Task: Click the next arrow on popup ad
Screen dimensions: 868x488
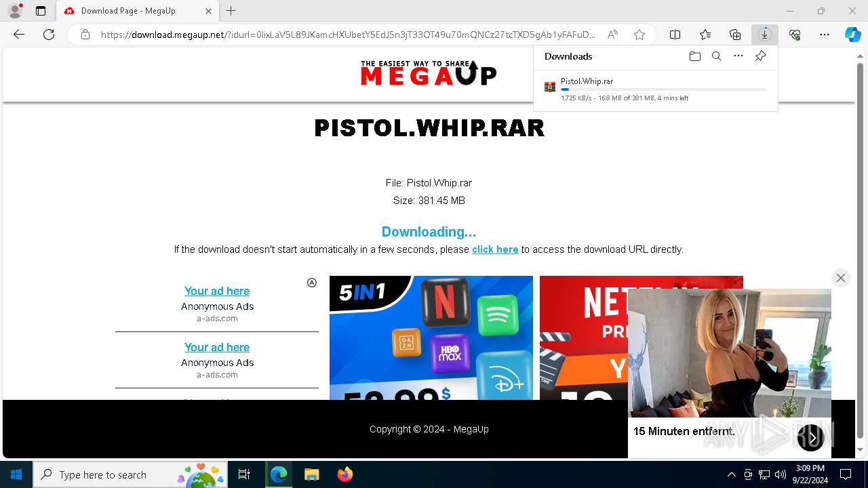Action: (811, 438)
